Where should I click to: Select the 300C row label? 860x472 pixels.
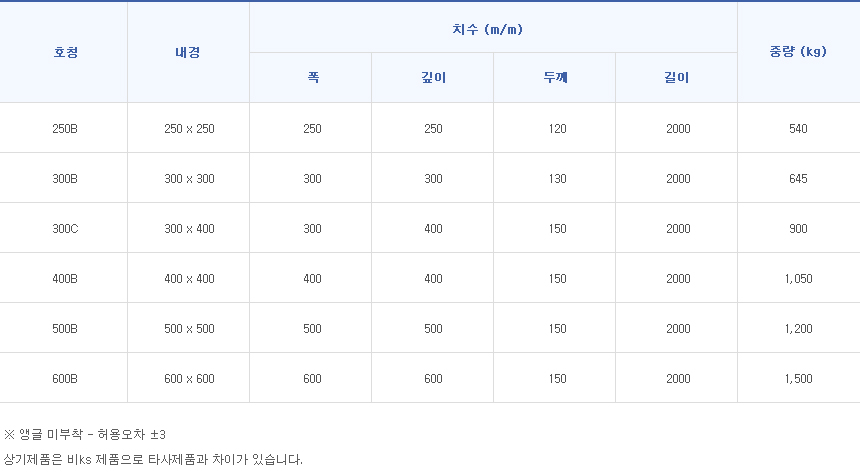pyautogui.click(x=65, y=229)
